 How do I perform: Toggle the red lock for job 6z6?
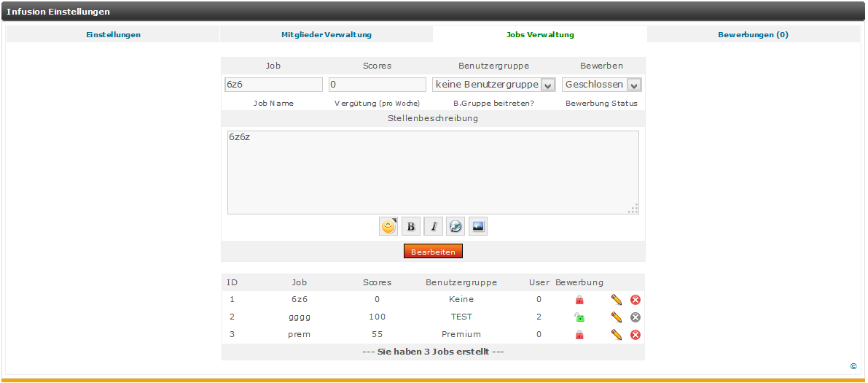(579, 300)
